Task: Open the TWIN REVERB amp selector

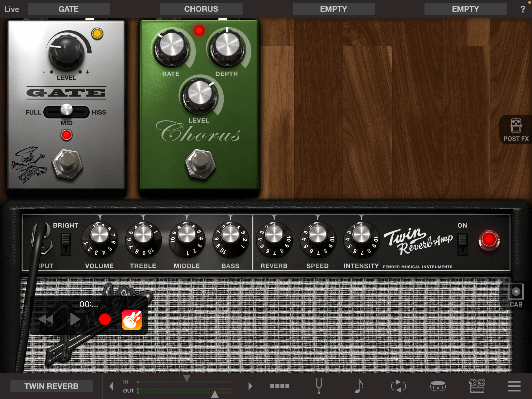Action: (x=51, y=386)
